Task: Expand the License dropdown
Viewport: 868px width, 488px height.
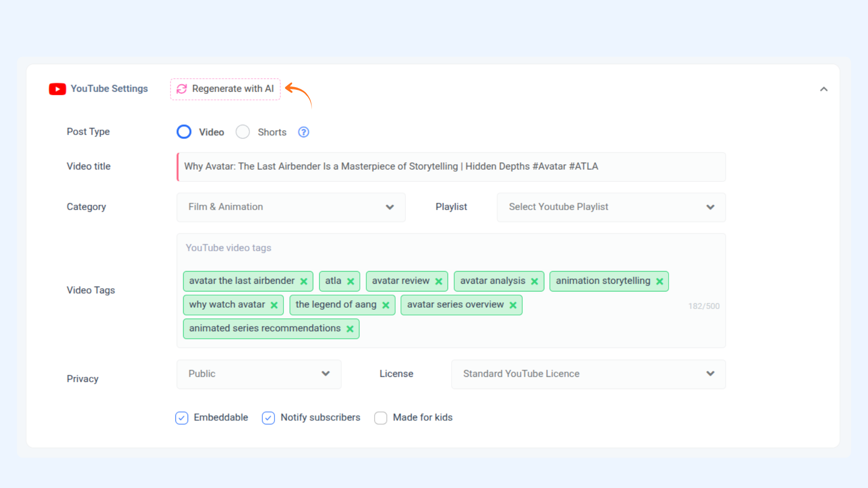Action: click(588, 374)
